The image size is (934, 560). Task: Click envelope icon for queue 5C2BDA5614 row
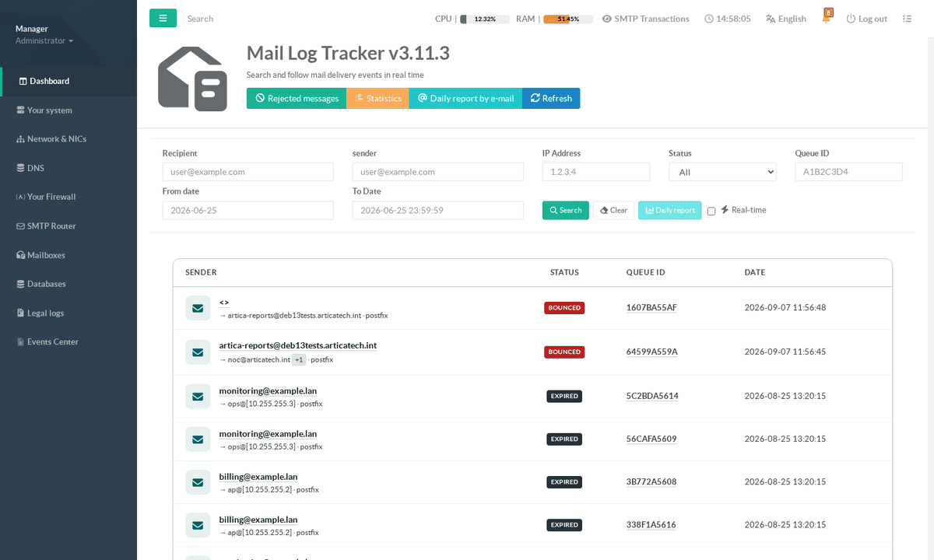[x=198, y=396]
